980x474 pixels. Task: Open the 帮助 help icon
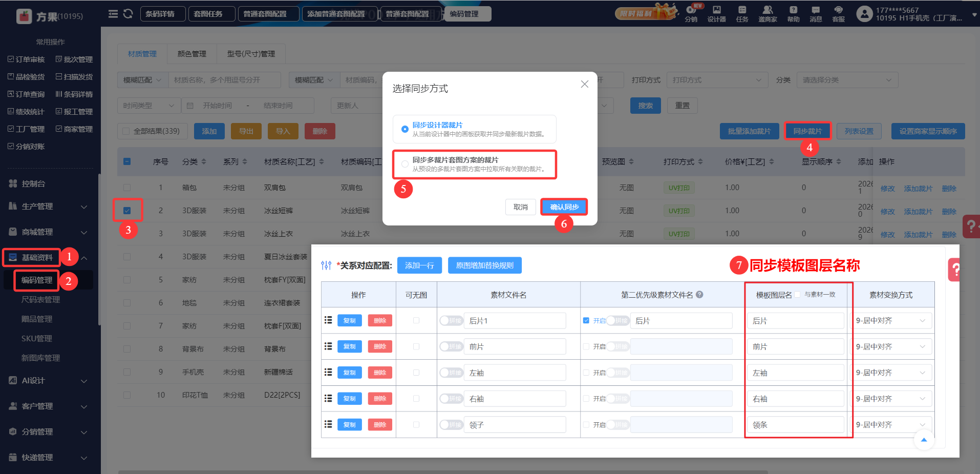pyautogui.click(x=793, y=14)
